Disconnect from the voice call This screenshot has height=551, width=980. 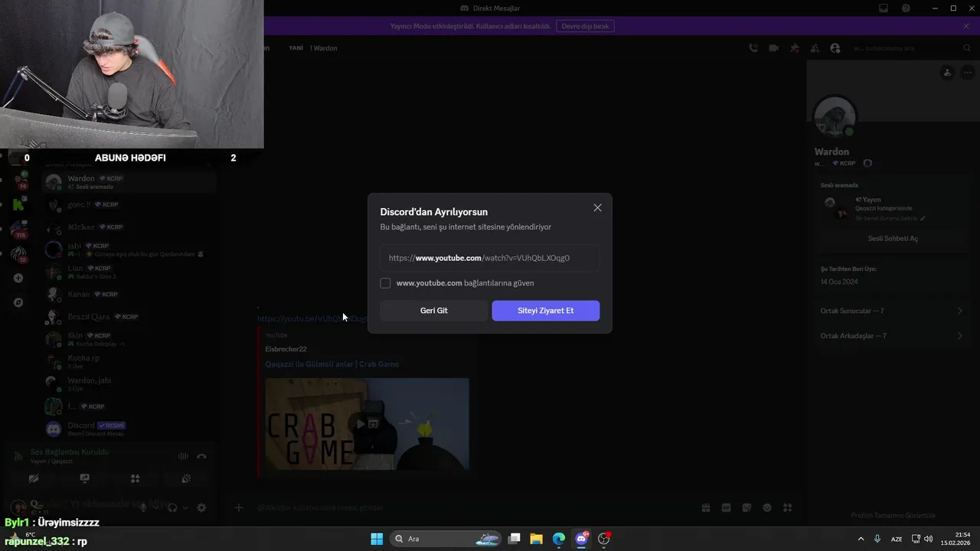201,456
